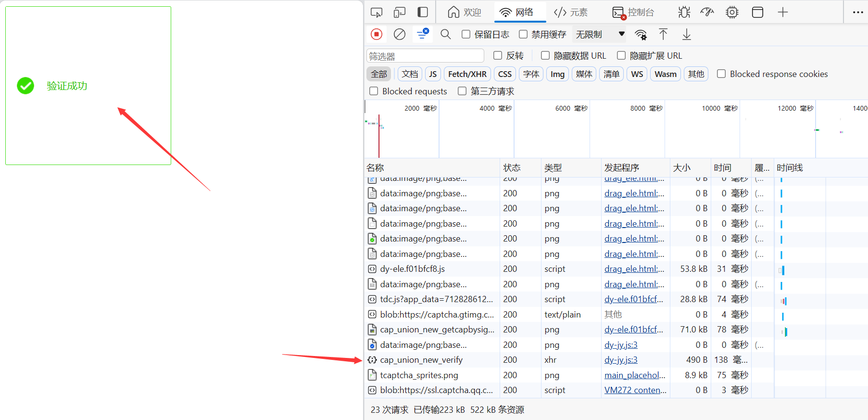The image size is (868, 420).
Task: Sort by 发起程序 column header
Action: [x=636, y=167]
